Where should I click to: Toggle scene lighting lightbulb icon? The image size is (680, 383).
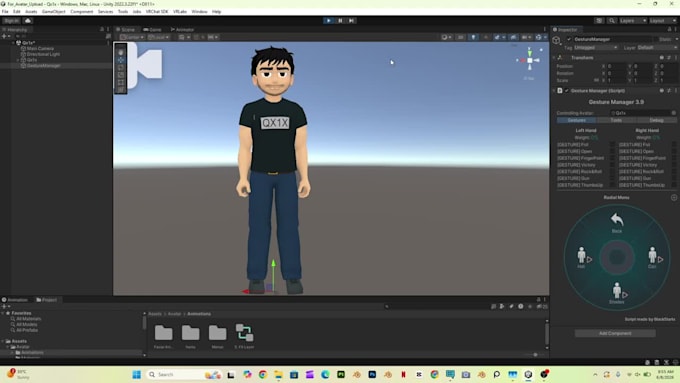pos(473,37)
